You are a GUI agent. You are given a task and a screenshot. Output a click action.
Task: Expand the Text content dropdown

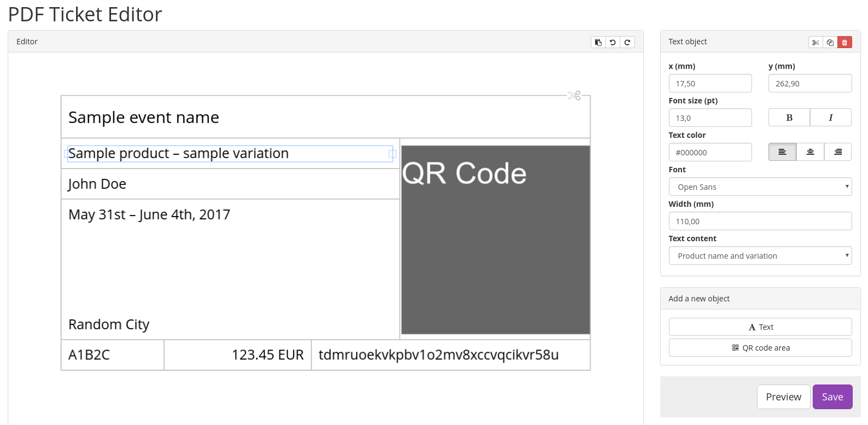pos(760,255)
